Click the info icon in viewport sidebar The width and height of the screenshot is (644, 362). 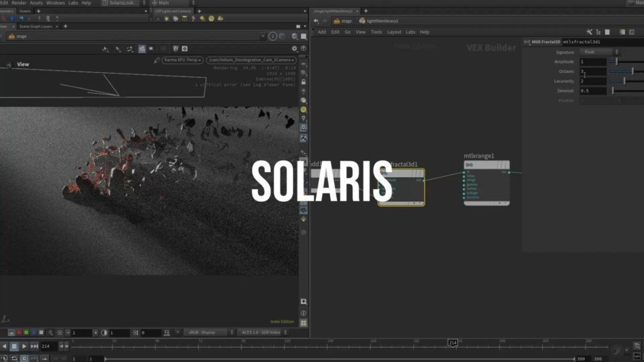coord(304,314)
